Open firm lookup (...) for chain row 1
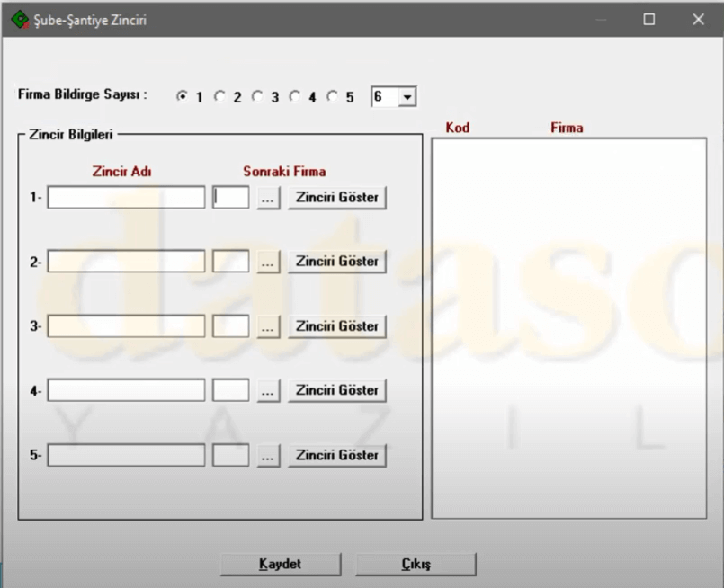 (268, 198)
